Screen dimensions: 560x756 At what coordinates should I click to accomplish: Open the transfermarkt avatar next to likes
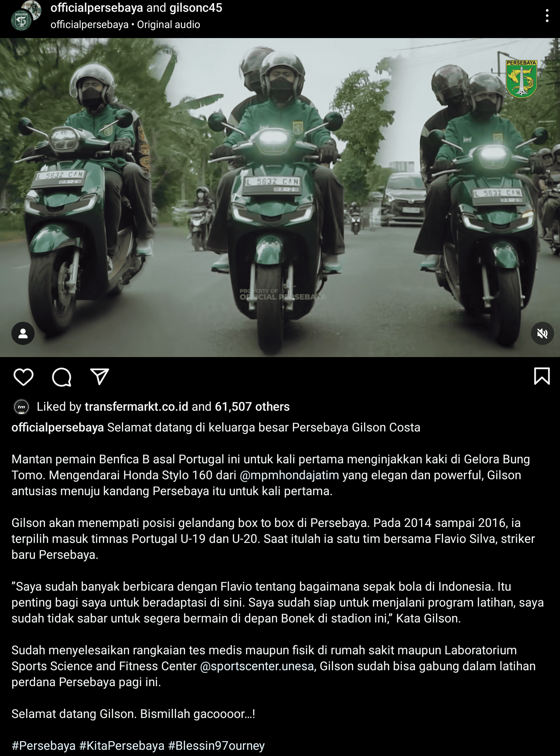[21, 407]
